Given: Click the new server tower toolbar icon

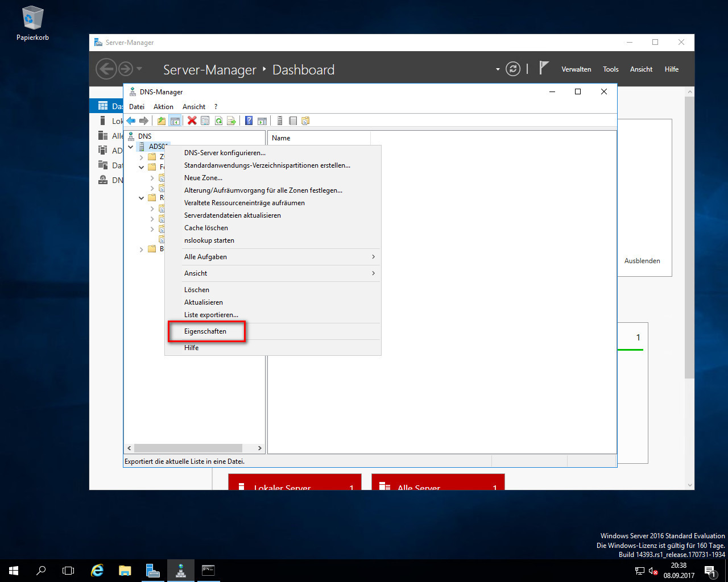Looking at the screenshot, I should (279, 120).
